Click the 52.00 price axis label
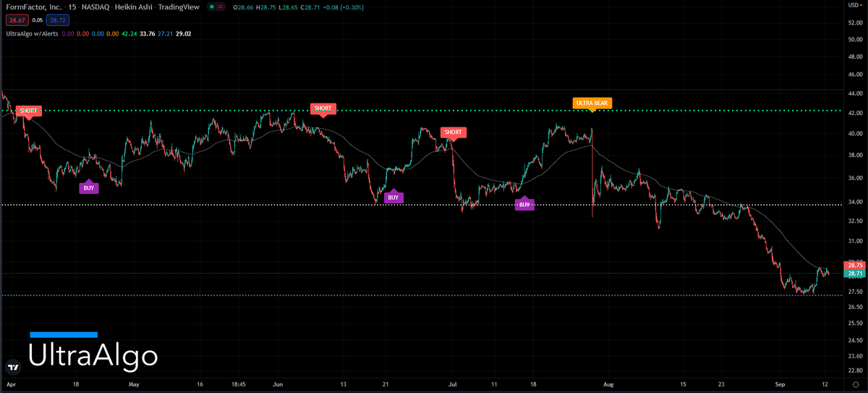 pos(855,22)
